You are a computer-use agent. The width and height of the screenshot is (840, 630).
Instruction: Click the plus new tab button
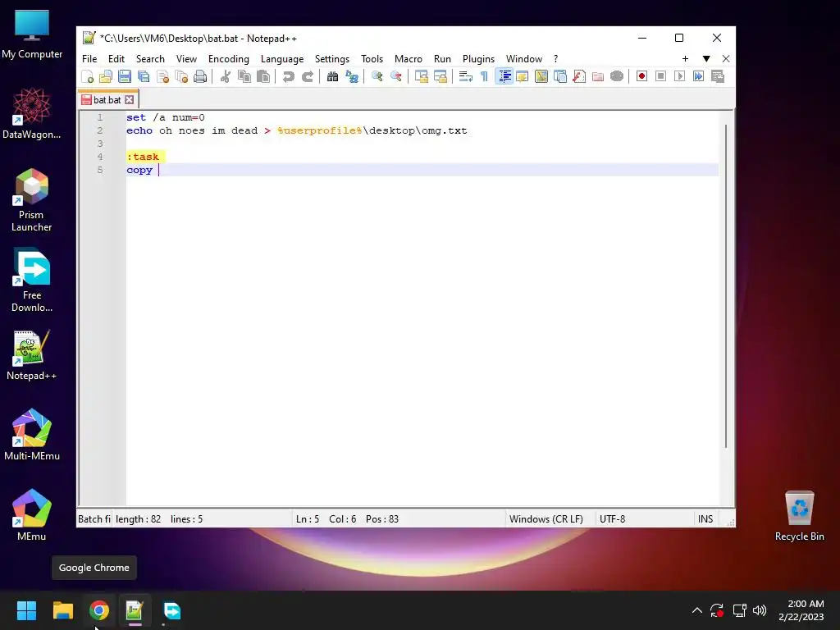tap(685, 59)
